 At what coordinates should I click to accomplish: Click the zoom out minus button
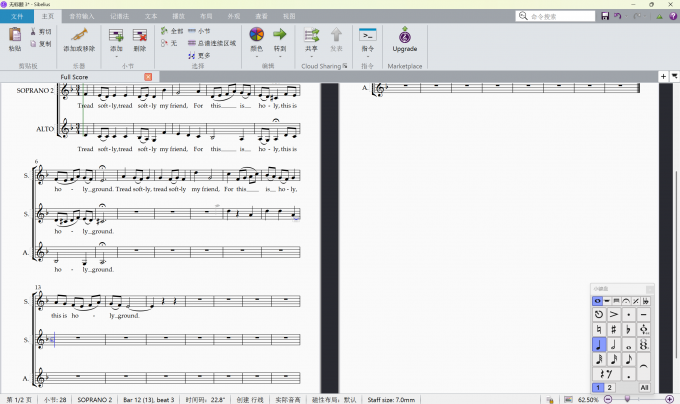coord(608,399)
